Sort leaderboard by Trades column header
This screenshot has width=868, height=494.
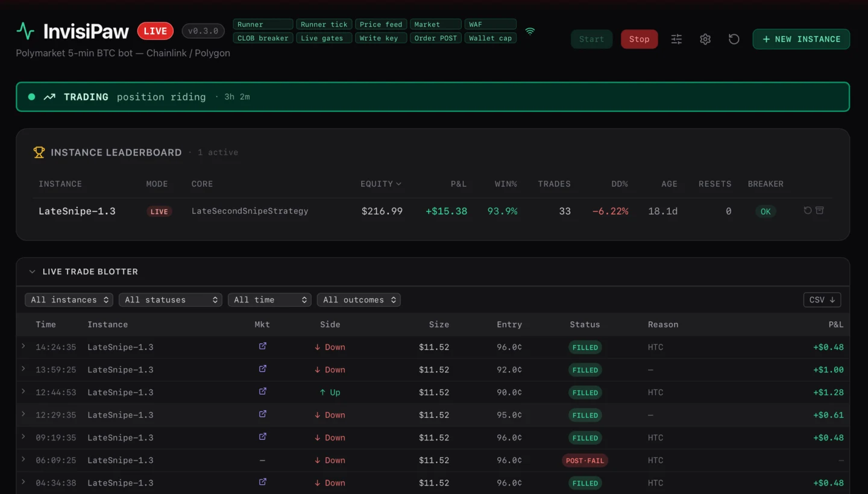coord(554,184)
